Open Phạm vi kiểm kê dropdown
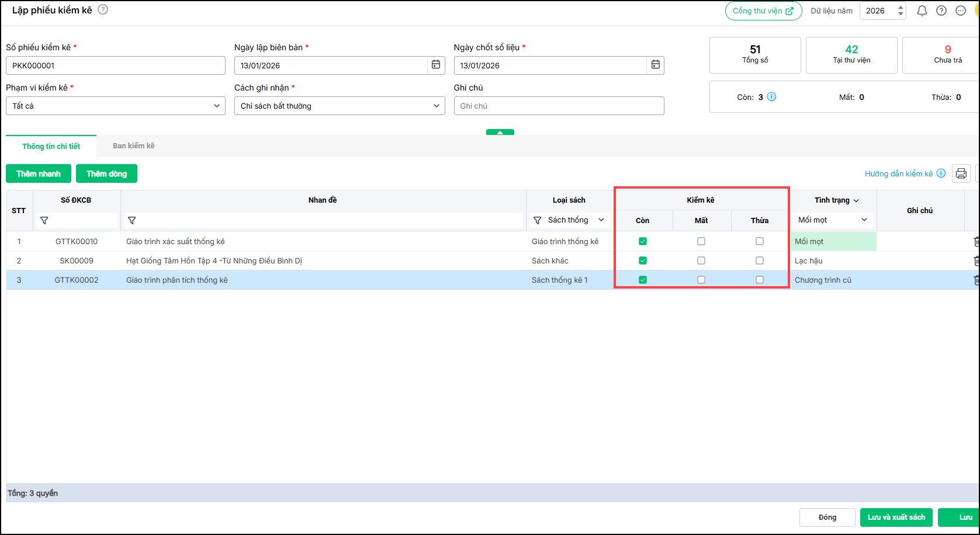 pos(115,106)
